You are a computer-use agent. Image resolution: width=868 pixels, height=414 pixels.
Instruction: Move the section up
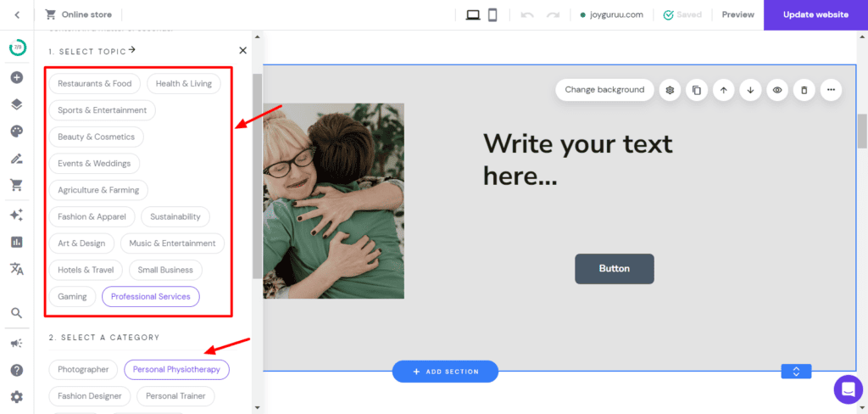pyautogui.click(x=724, y=90)
